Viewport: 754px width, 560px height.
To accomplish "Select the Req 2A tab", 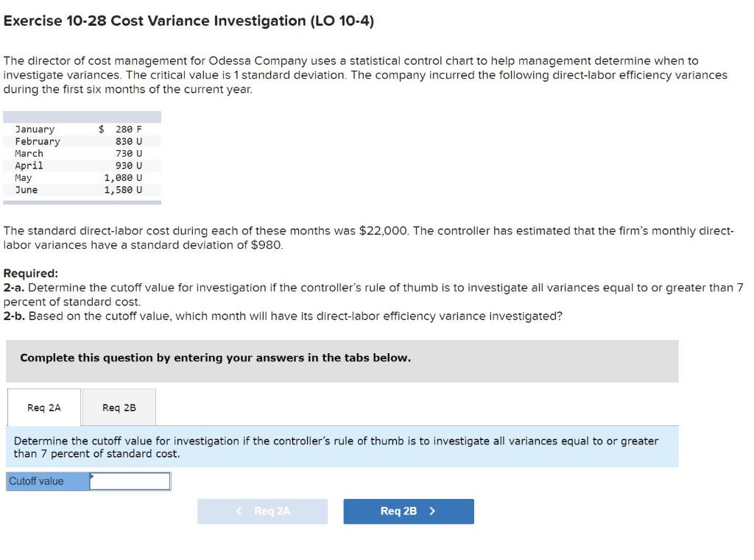I will tap(43, 407).
